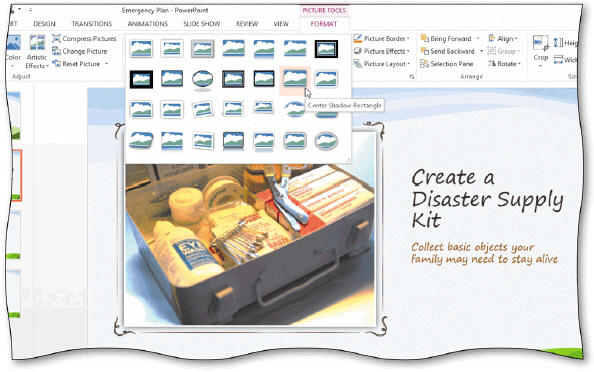Open the Picture Effects dropdown
The width and height of the screenshot is (594, 372).
pyautogui.click(x=382, y=51)
